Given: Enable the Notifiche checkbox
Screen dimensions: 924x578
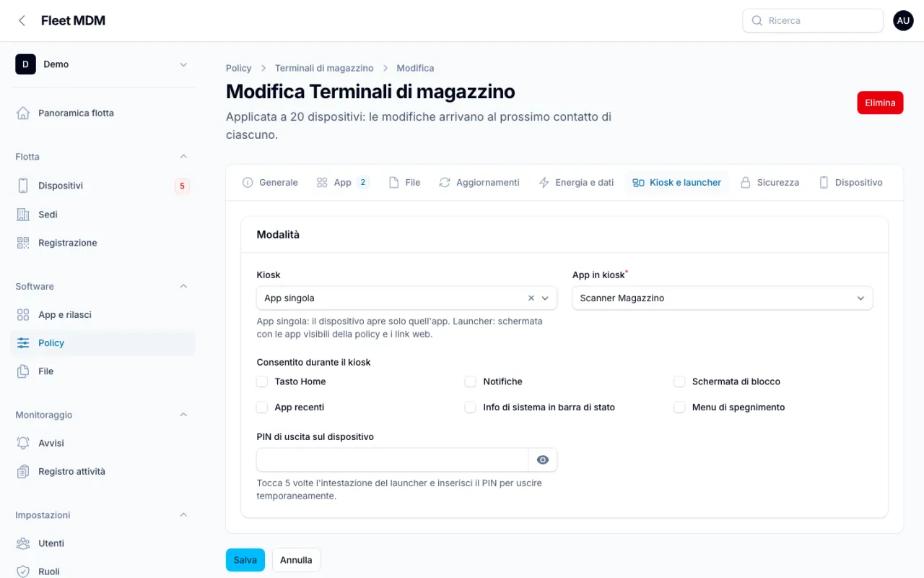Looking at the screenshot, I should pyautogui.click(x=471, y=381).
